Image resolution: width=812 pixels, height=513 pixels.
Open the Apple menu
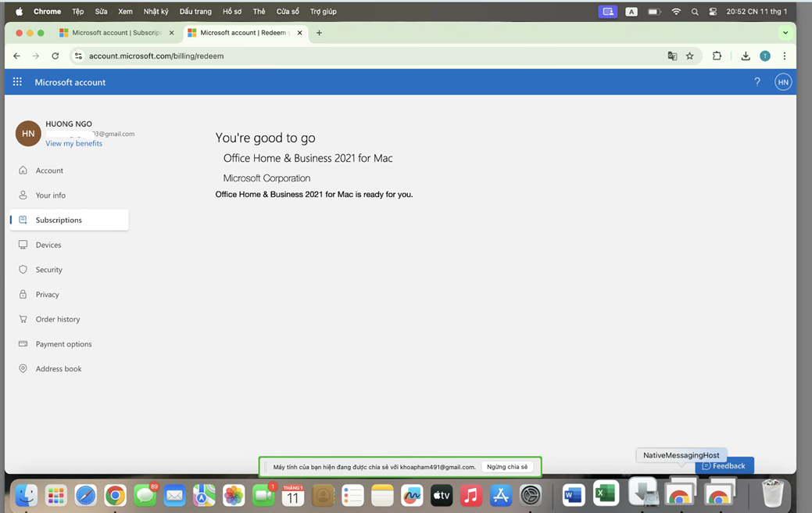point(20,12)
